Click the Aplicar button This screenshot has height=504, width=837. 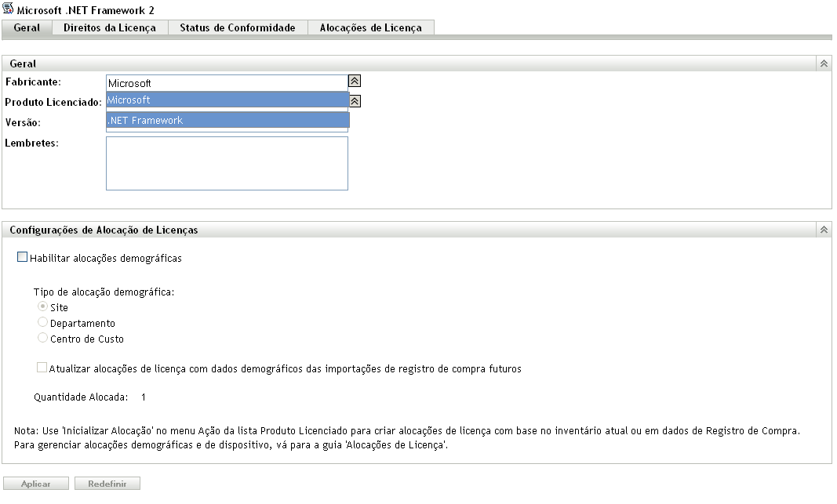36,484
